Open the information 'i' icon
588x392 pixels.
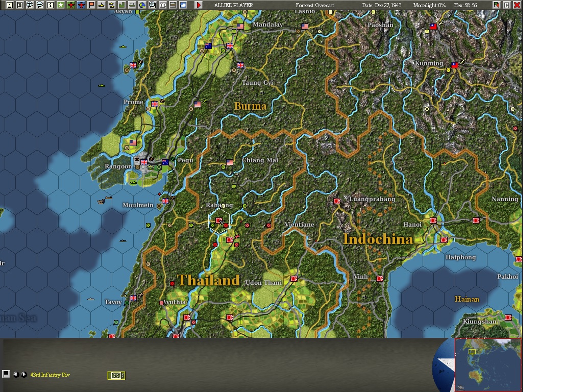50,5
